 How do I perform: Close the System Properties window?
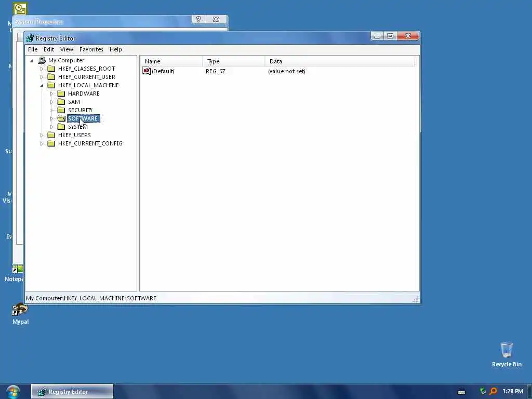click(x=216, y=19)
